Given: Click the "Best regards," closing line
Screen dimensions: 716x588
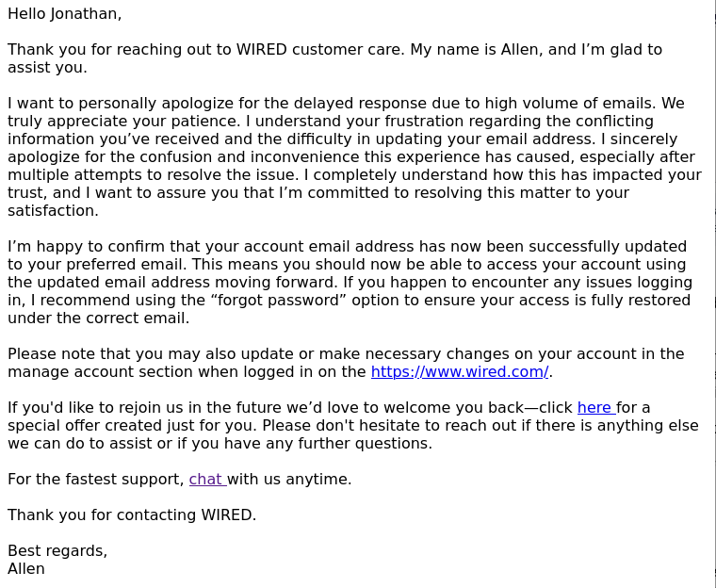Looking at the screenshot, I should pyautogui.click(x=57, y=551).
